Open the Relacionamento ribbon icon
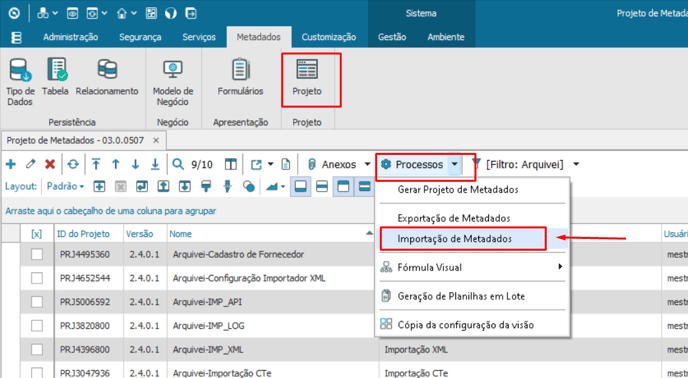The image size is (688, 378). (x=107, y=77)
